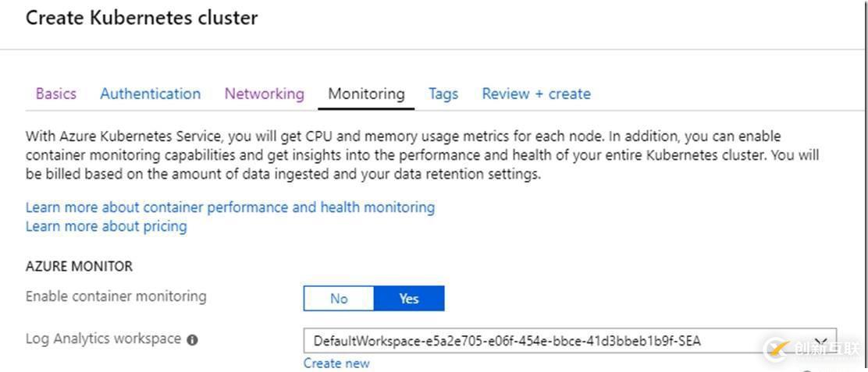Image resolution: width=868 pixels, height=372 pixels.
Task: Follow the Learn more about pricing link
Action: click(106, 226)
